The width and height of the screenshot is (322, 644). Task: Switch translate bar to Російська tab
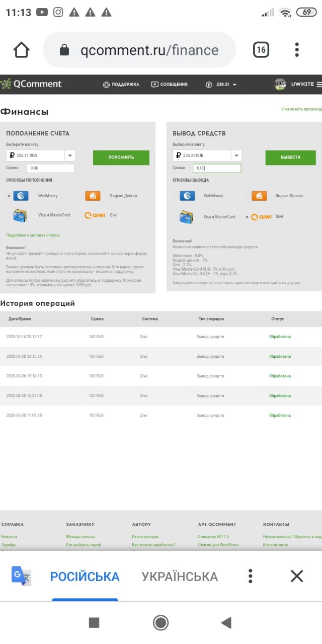tap(85, 577)
